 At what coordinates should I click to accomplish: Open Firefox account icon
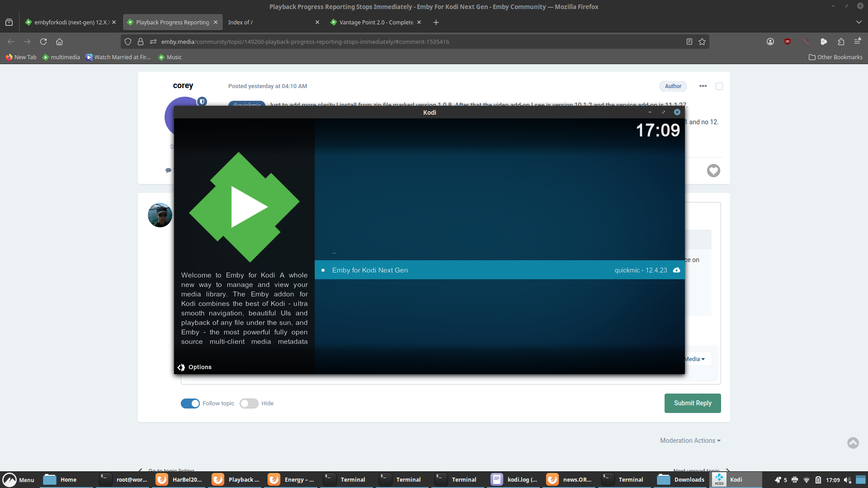[x=770, y=42]
